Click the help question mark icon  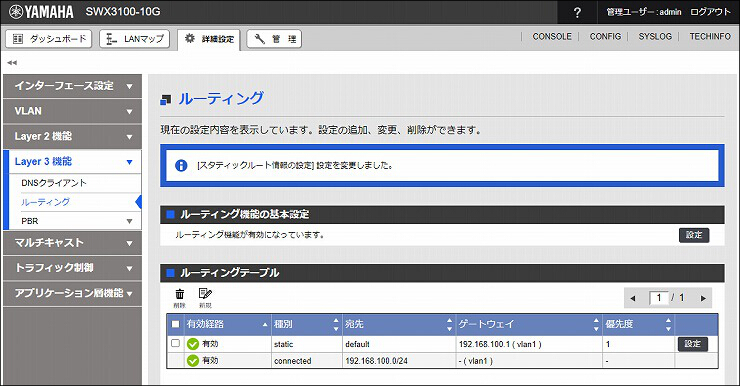point(577,12)
